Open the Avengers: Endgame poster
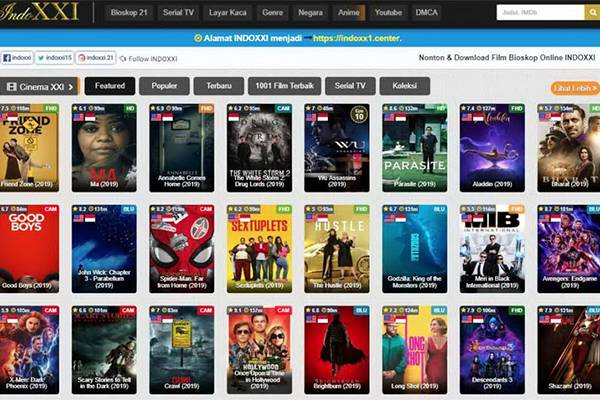 (569, 249)
